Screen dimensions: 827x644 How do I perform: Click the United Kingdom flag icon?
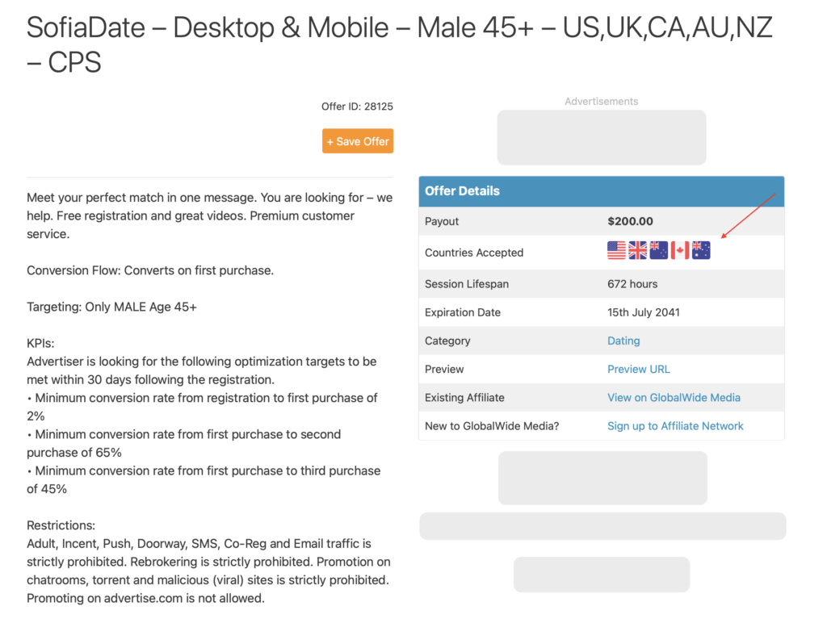click(637, 250)
